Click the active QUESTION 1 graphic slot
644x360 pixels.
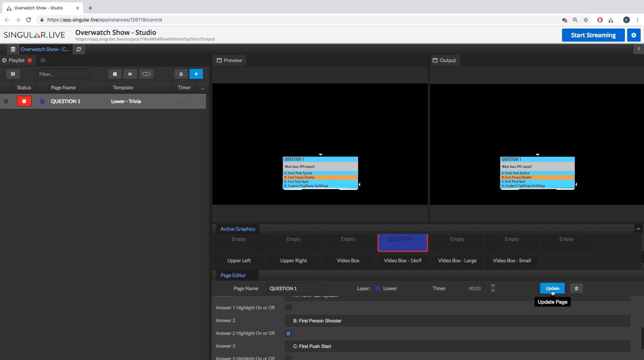pos(402,242)
